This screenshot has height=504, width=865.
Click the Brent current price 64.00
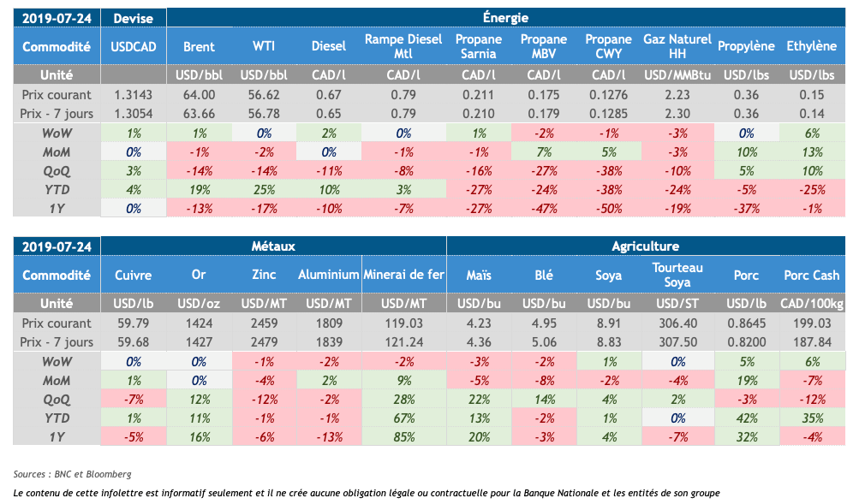point(199,94)
